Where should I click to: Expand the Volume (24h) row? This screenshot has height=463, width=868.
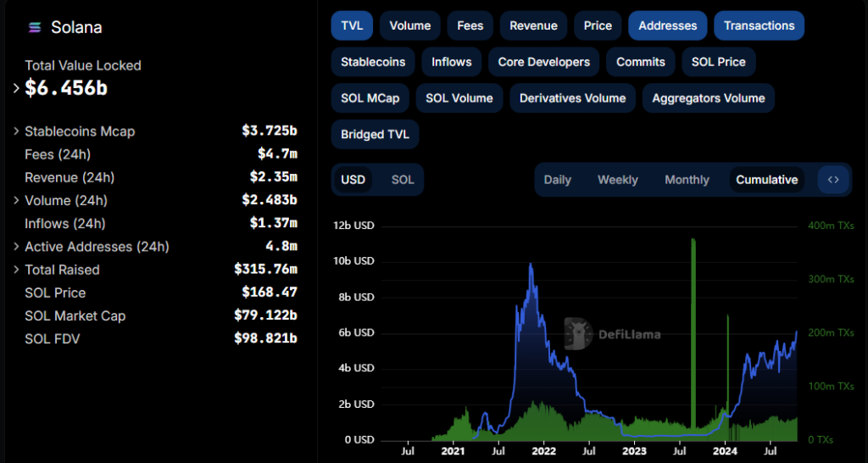coord(16,200)
